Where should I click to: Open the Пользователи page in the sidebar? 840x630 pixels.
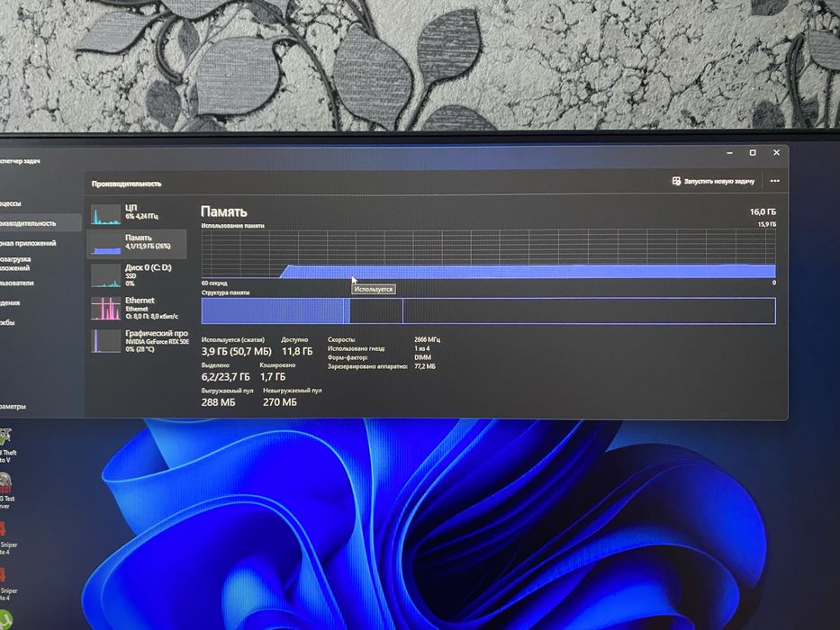(17, 283)
